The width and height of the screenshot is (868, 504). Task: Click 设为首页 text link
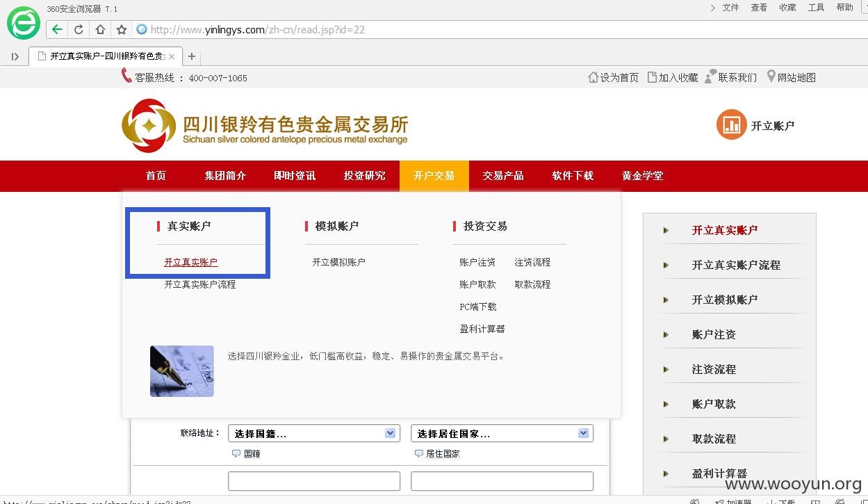tap(620, 78)
